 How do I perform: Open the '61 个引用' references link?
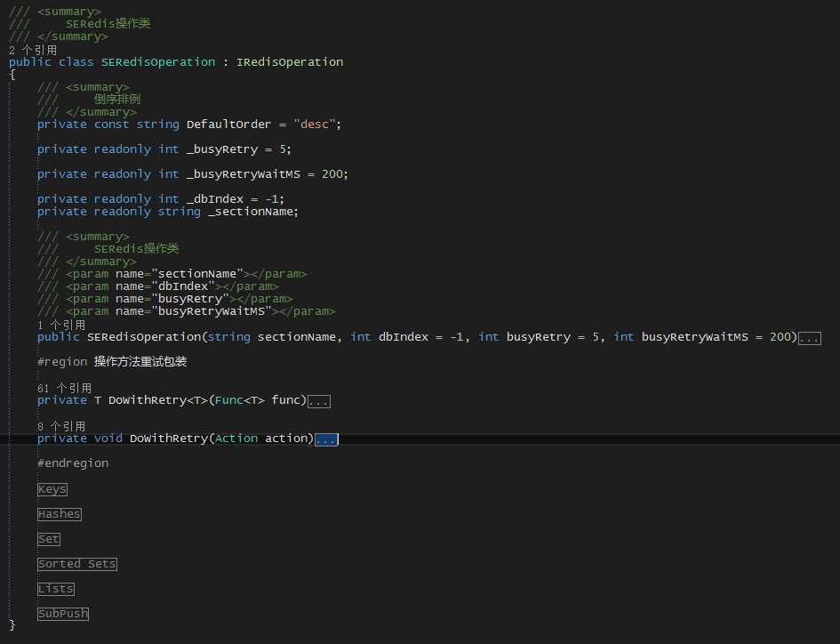coord(64,388)
